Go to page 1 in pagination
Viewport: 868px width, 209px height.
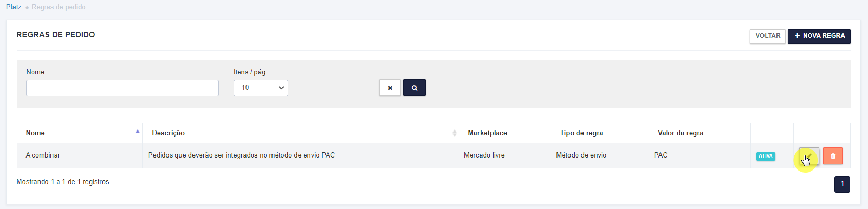click(842, 184)
